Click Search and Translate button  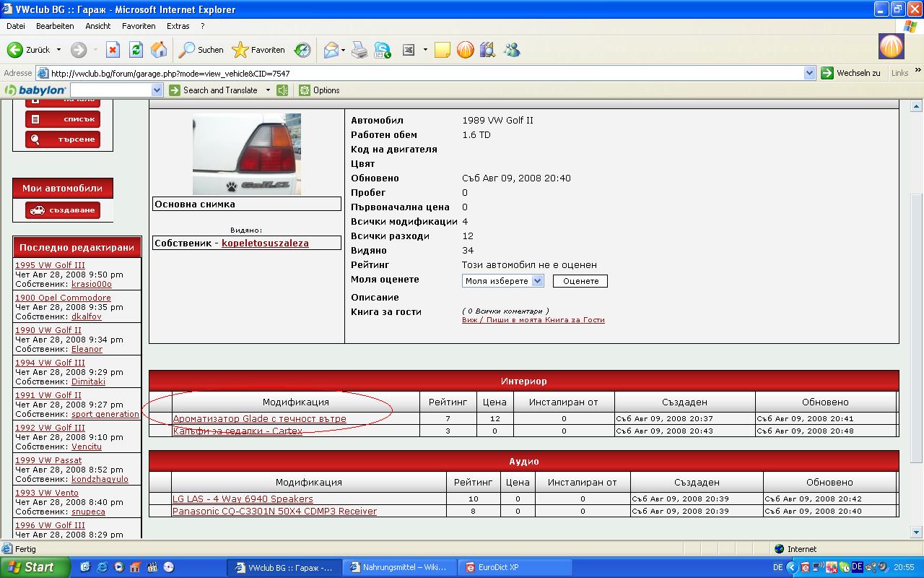click(x=214, y=90)
